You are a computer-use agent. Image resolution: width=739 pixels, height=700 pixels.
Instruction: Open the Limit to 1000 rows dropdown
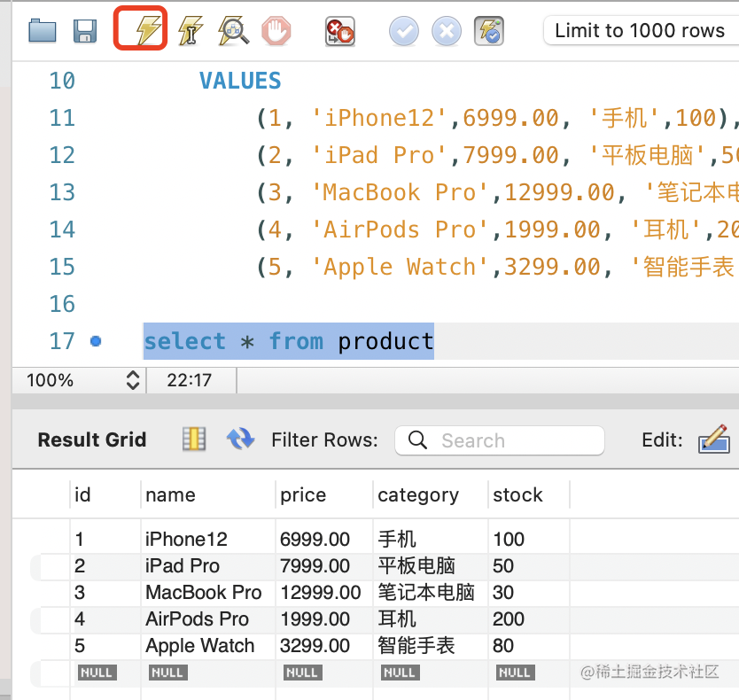coord(641,31)
